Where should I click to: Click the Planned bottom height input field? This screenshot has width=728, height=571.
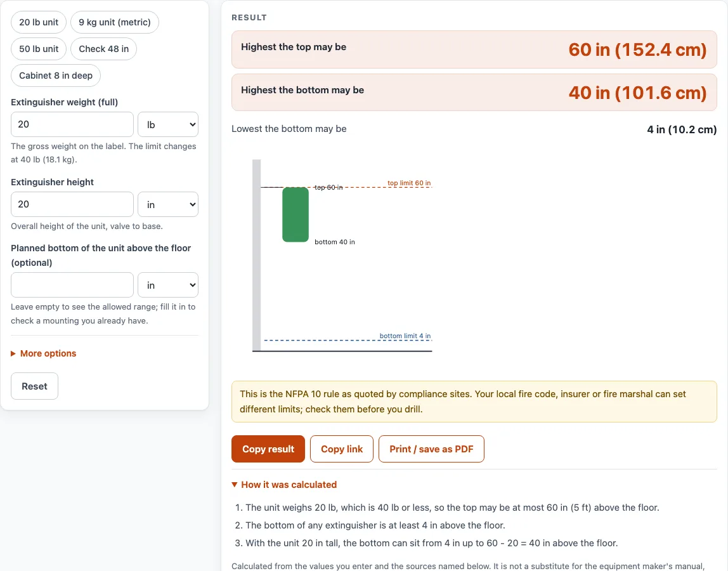pos(72,285)
